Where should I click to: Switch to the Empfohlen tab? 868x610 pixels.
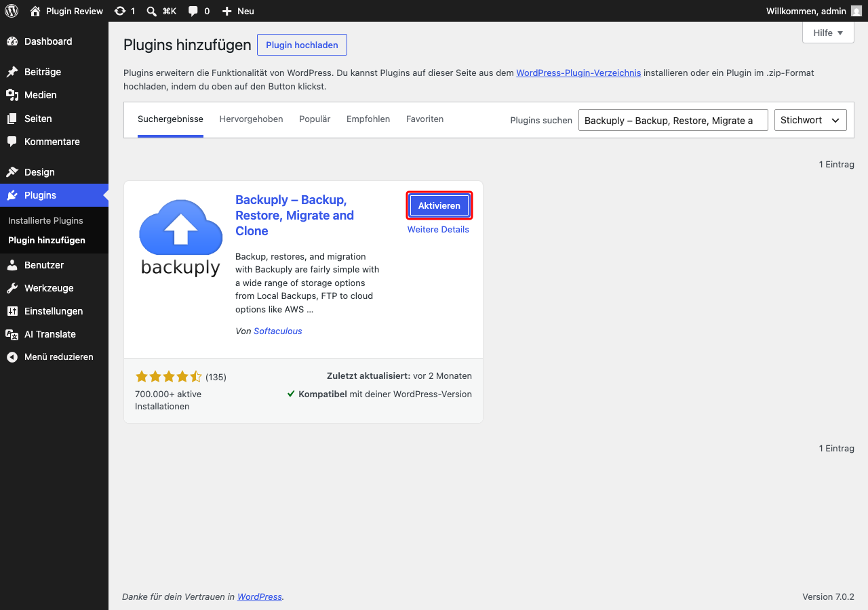[368, 119]
